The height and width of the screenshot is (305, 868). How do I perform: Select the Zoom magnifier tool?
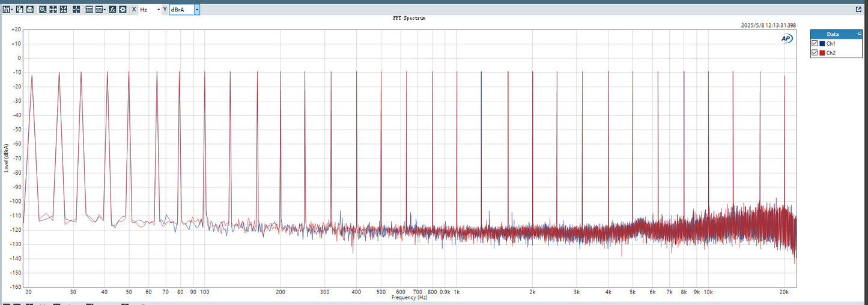click(43, 10)
